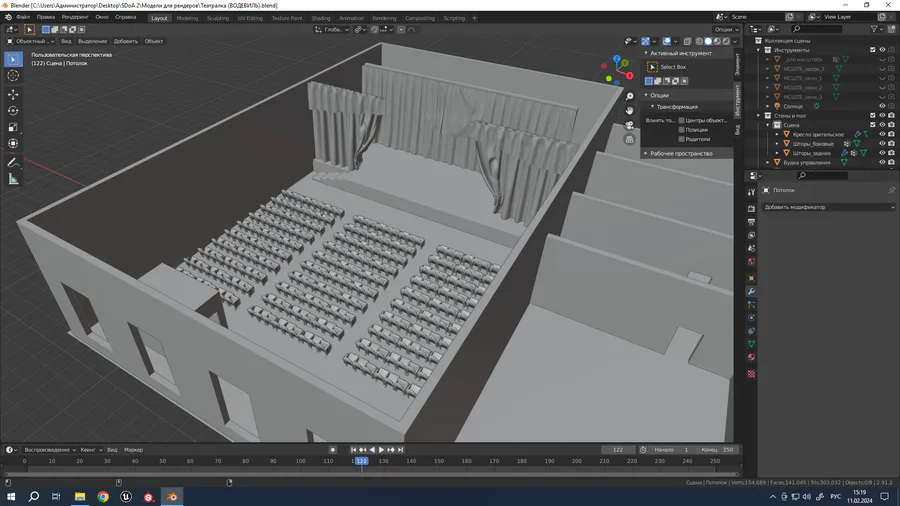Open the Добавить menu in viewport header
900x506 pixels.
pos(126,41)
